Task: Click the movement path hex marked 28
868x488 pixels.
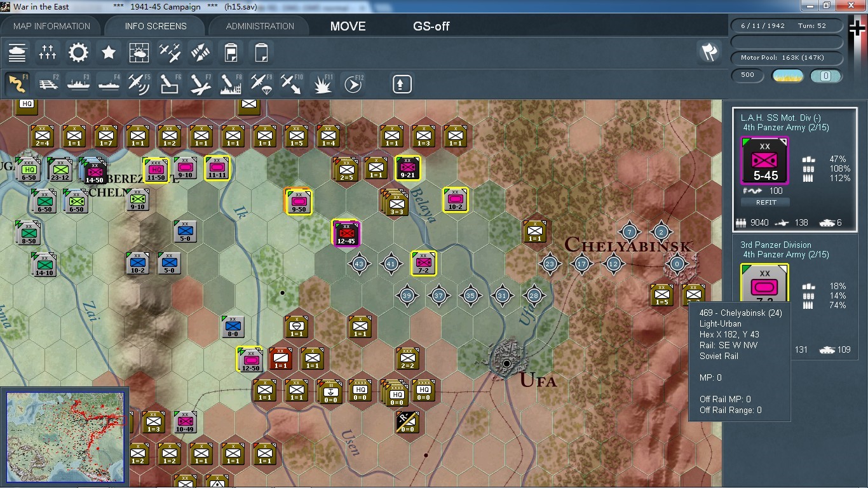Action: tap(533, 295)
